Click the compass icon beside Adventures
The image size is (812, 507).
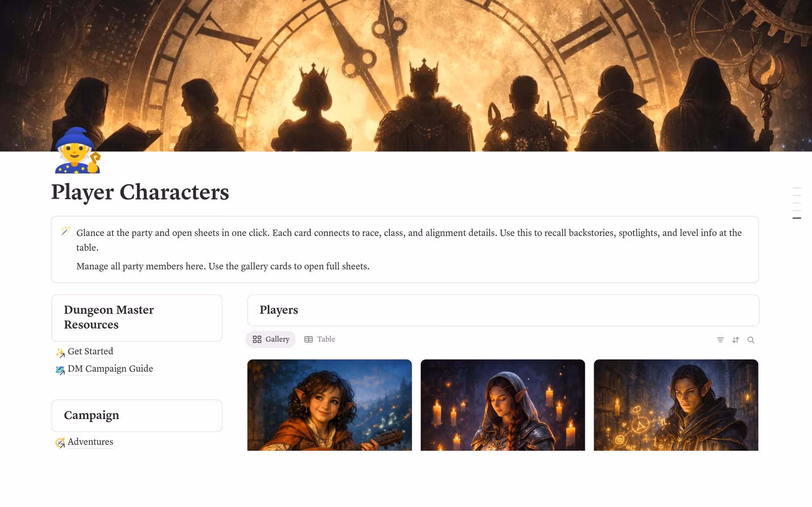(x=60, y=443)
